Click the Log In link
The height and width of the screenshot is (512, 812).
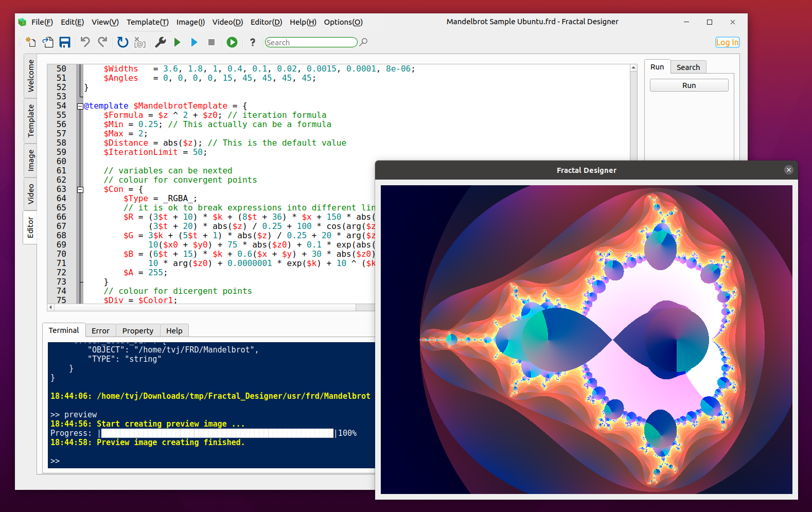coord(728,42)
